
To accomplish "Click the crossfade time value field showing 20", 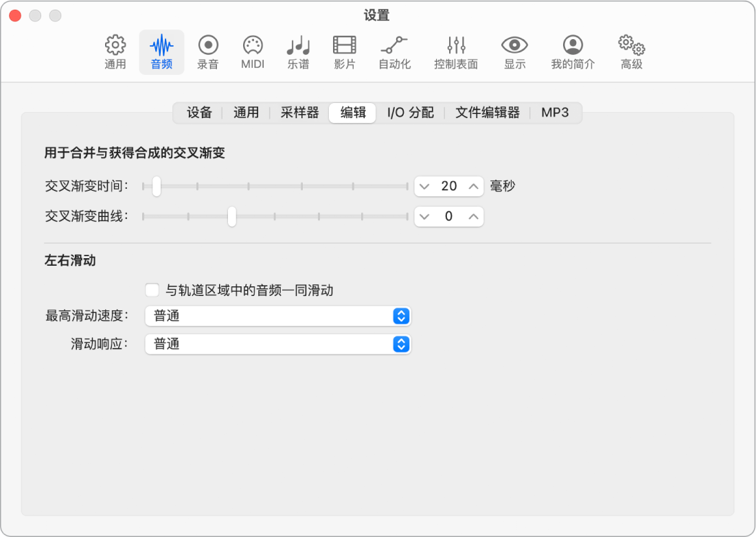I will (449, 187).
